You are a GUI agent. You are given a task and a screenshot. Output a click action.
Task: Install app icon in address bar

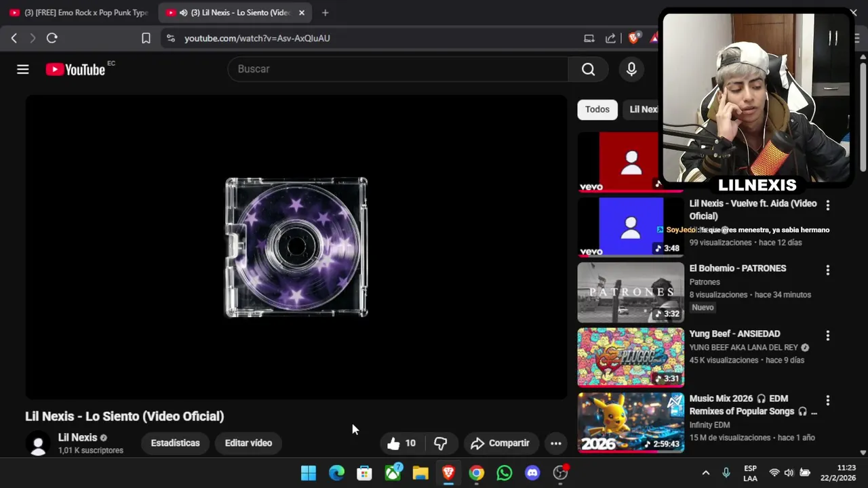coord(589,39)
